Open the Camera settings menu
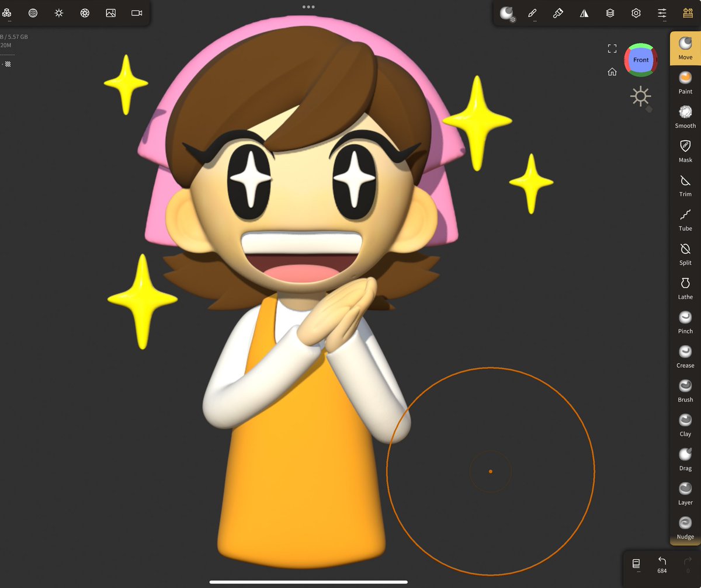Viewport: 701px width, 588px height. 137,13
